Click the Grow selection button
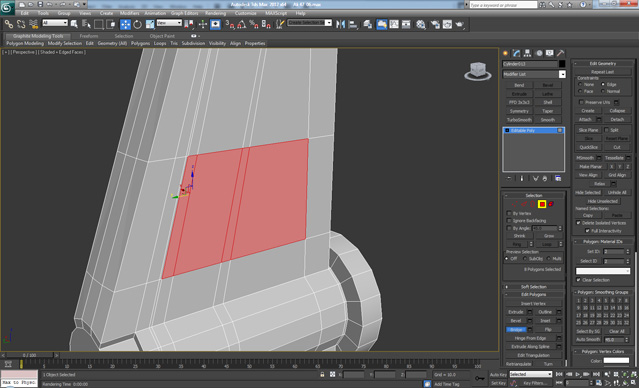The width and height of the screenshot is (639, 388). 549,236
